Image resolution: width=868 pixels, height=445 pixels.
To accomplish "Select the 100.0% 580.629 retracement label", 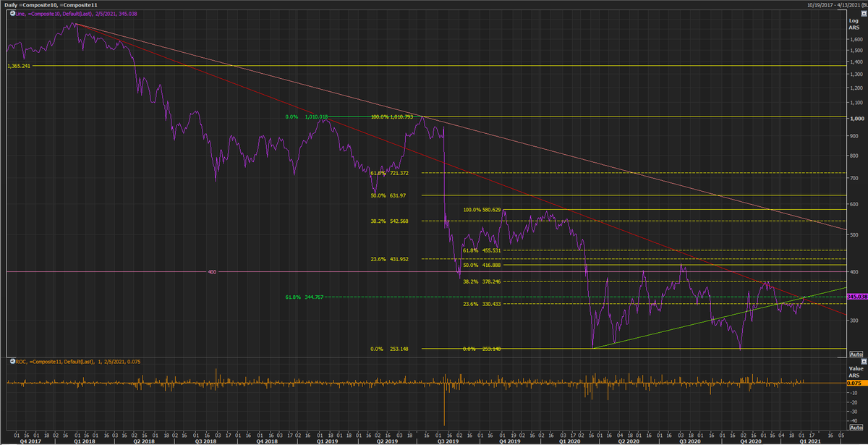I will (x=482, y=210).
